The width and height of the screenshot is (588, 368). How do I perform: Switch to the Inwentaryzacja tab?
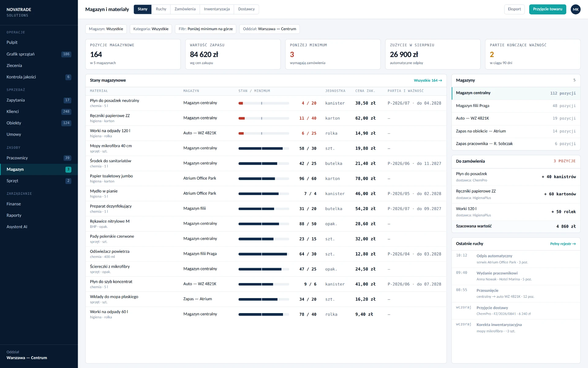coord(217,9)
